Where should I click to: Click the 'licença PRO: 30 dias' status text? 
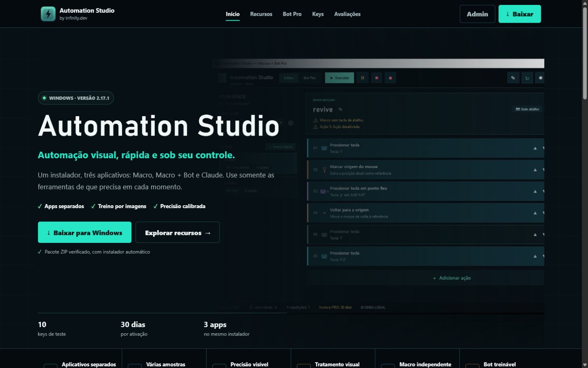click(335, 307)
